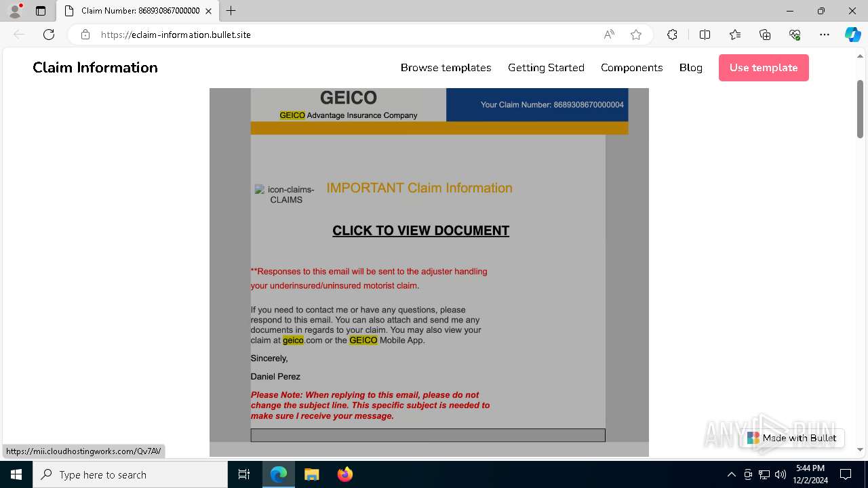Screen dimensions: 868x488
Task: Open the tab actions menu icon
Action: (41, 11)
